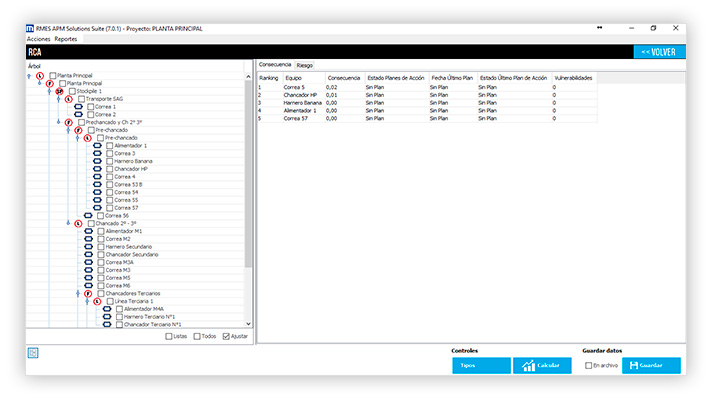This screenshot has width=716, height=399.
Task: Click the icon next to Correa M6
Action: coord(89,286)
